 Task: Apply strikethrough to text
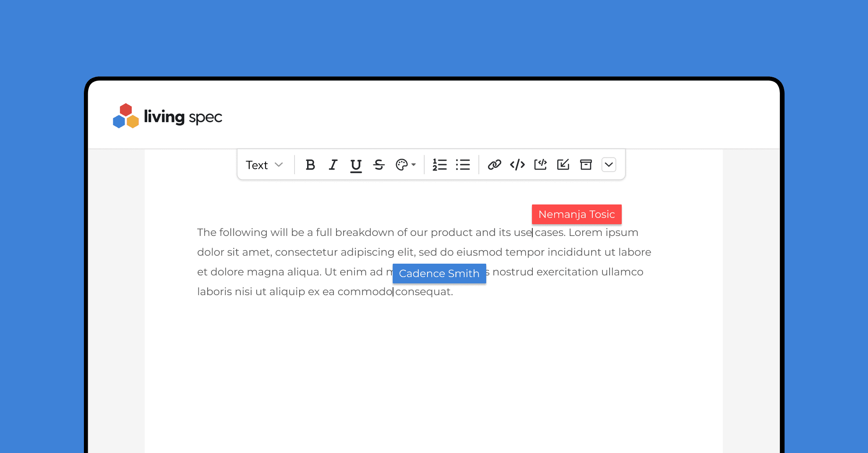pyautogui.click(x=379, y=165)
